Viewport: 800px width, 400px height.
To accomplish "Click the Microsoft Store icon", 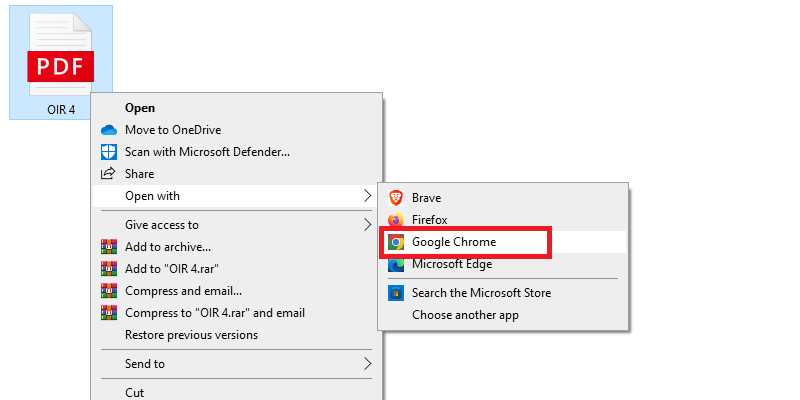I will click(x=396, y=293).
